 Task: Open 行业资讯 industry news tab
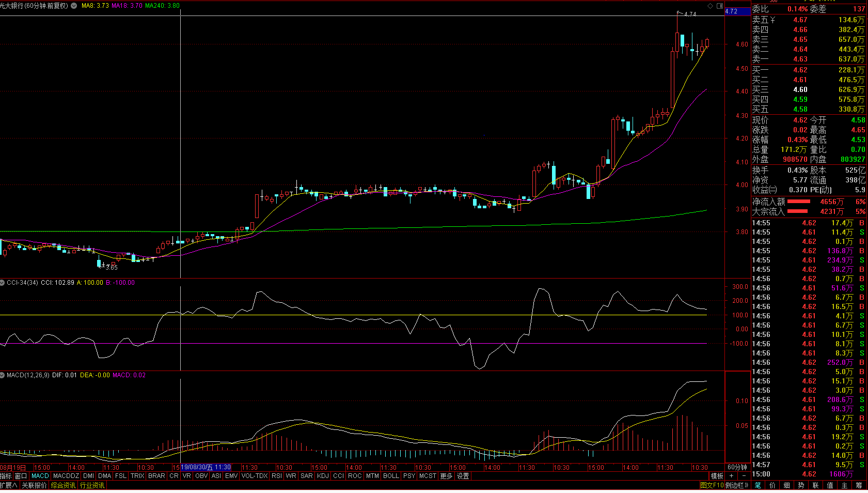pos(92,485)
